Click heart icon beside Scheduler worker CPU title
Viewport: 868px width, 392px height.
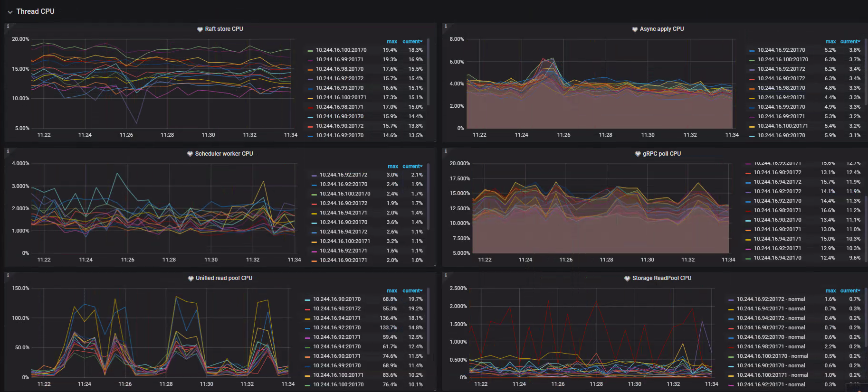point(190,154)
